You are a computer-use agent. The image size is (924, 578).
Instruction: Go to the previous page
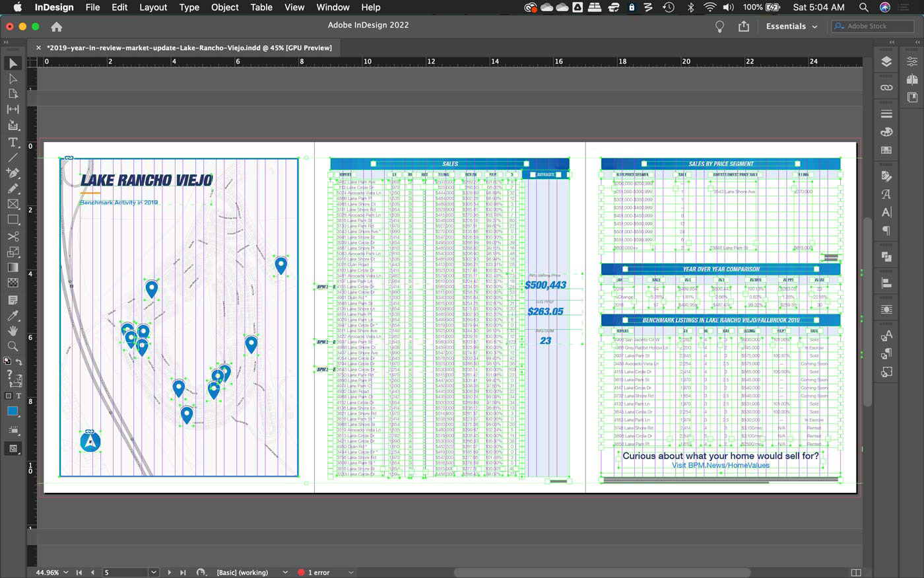pos(92,572)
